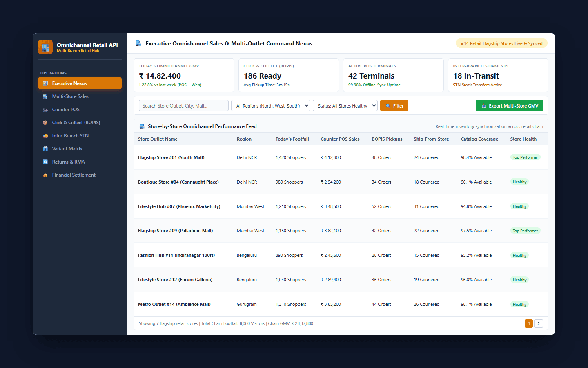Sort by Store Health column header
The height and width of the screenshot is (368, 588).
[x=523, y=139]
